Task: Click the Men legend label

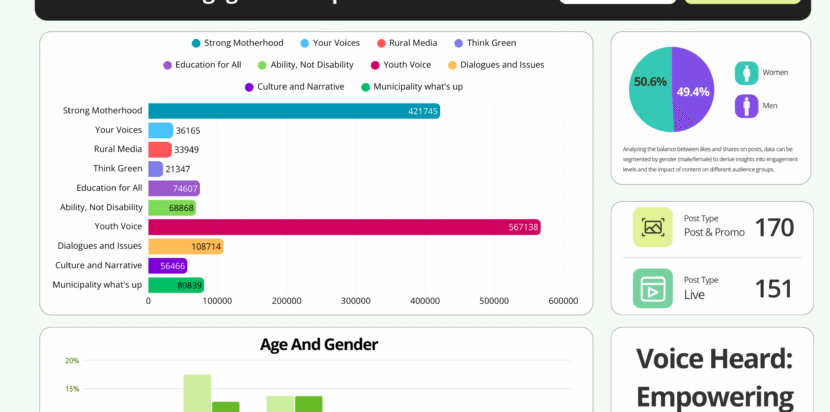Action: (x=770, y=106)
